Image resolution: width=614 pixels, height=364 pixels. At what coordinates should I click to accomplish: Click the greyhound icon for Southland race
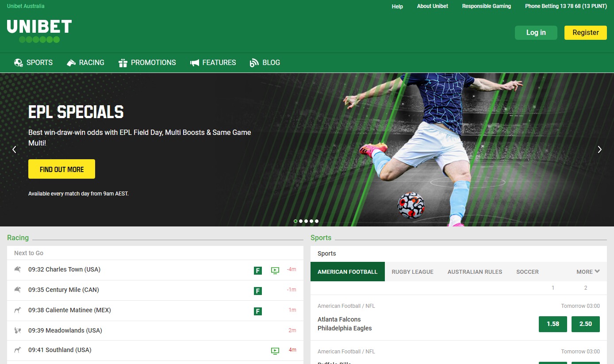click(17, 350)
